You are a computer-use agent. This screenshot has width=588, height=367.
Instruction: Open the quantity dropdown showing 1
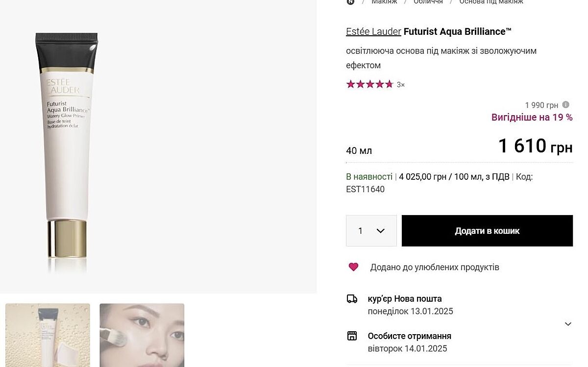pos(371,231)
